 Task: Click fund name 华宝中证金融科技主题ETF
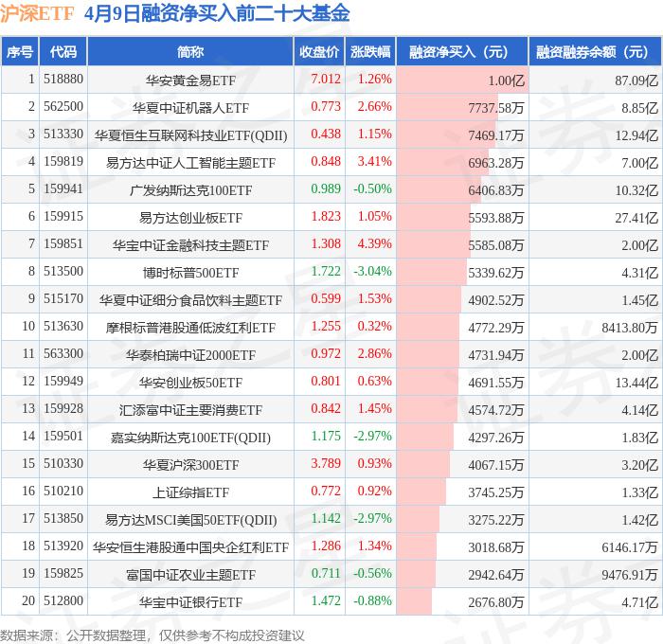(x=190, y=245)
